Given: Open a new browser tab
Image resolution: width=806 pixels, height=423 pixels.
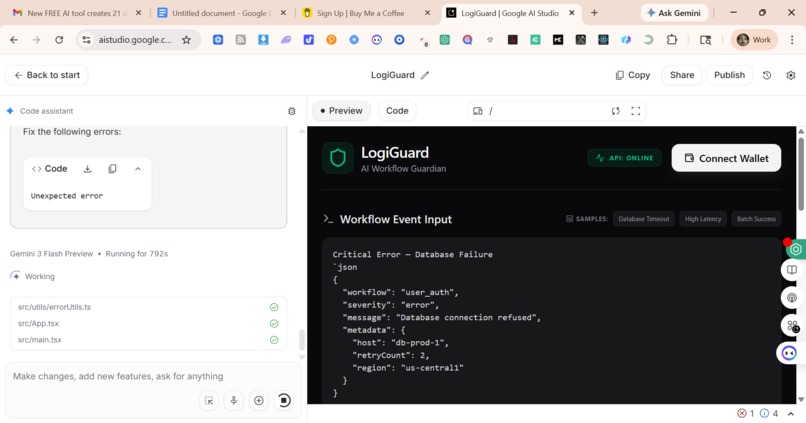Looking at the screenshot, I should pyautogui.click(x=594, y=13).
